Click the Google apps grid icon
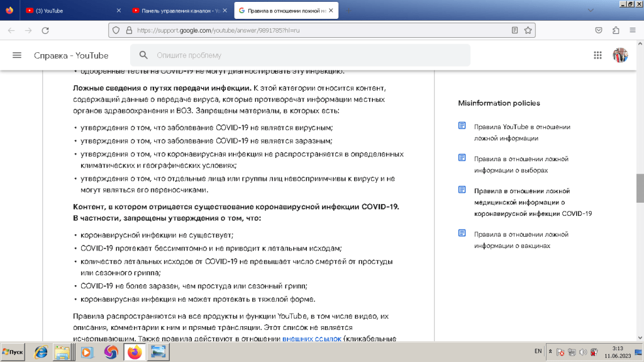Screen dimensions: 644x362 coord(597,55)
